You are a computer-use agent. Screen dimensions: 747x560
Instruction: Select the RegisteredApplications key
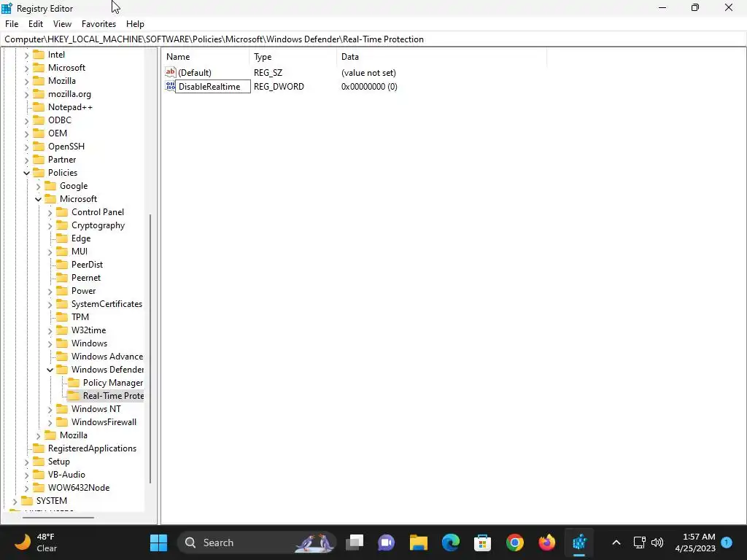coord(92,448)
